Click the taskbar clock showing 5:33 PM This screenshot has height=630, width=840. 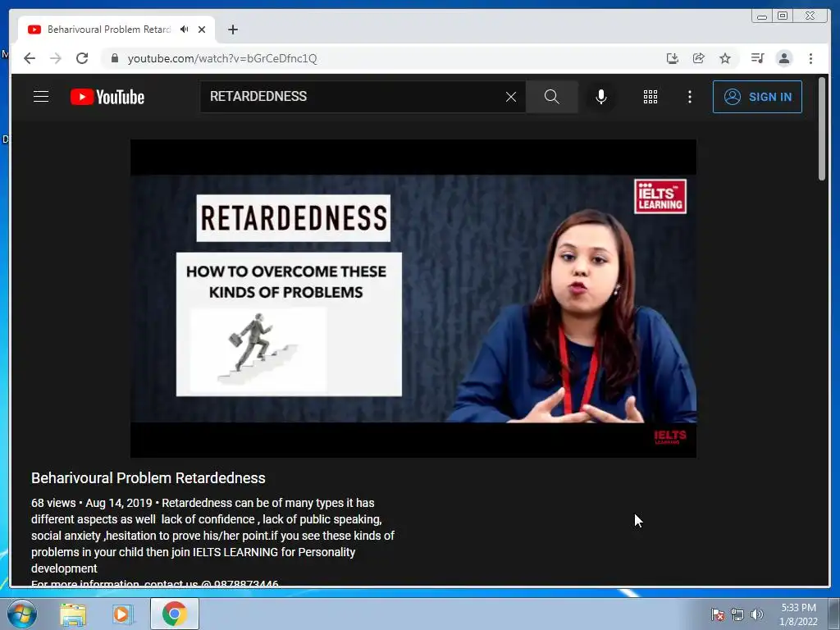pyautogui.click(x=798, y=614)
